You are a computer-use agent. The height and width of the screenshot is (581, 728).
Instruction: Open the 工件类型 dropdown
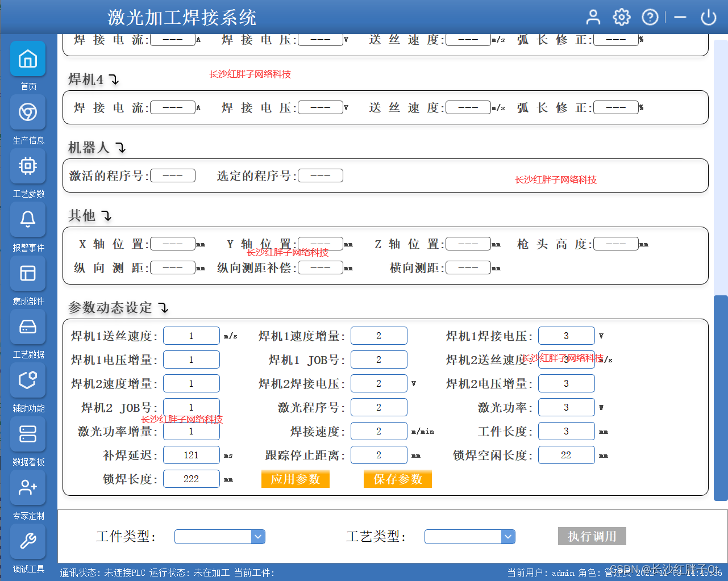point(220,537)
